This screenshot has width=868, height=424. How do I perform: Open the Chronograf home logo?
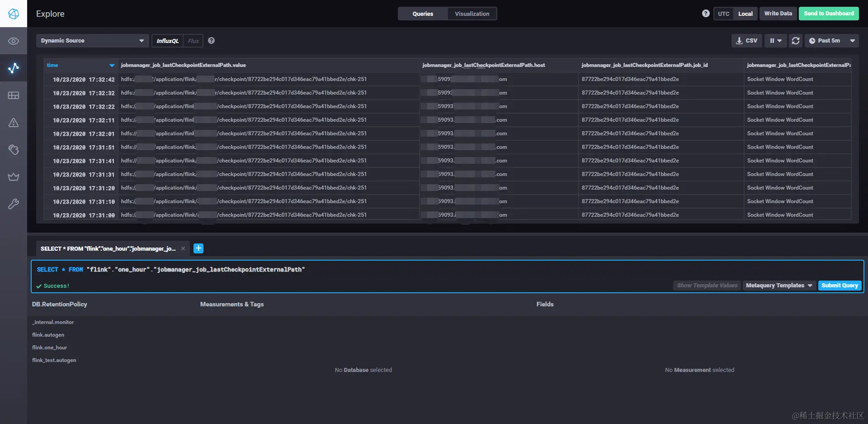coord(14,14)
